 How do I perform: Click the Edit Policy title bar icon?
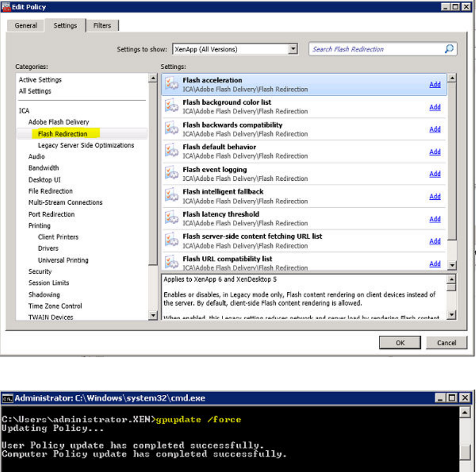pos(6,7)
